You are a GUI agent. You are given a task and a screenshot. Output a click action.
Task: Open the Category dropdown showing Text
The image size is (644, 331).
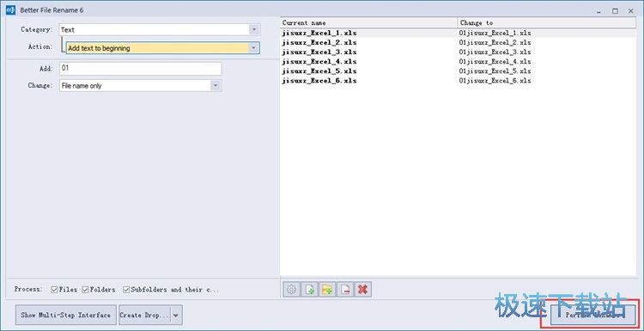[160, 29]
